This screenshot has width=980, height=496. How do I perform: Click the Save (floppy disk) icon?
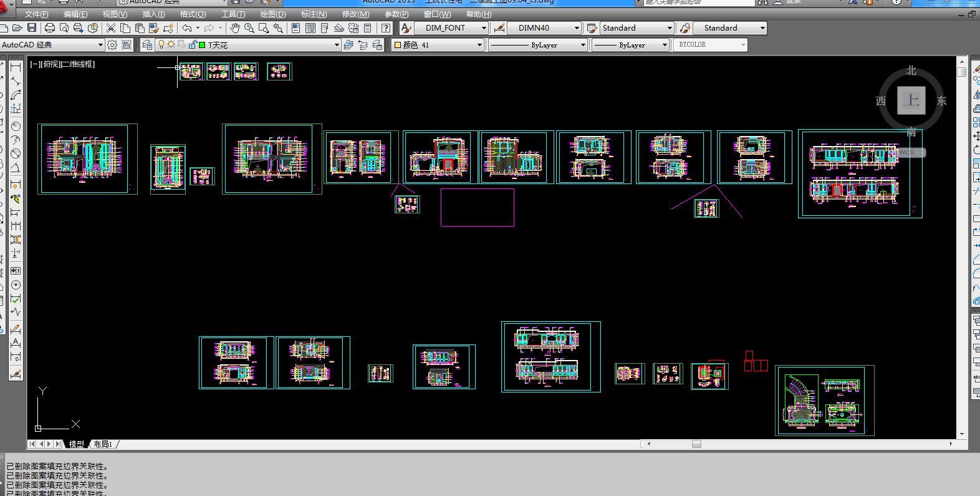click(x=32, y=28)
